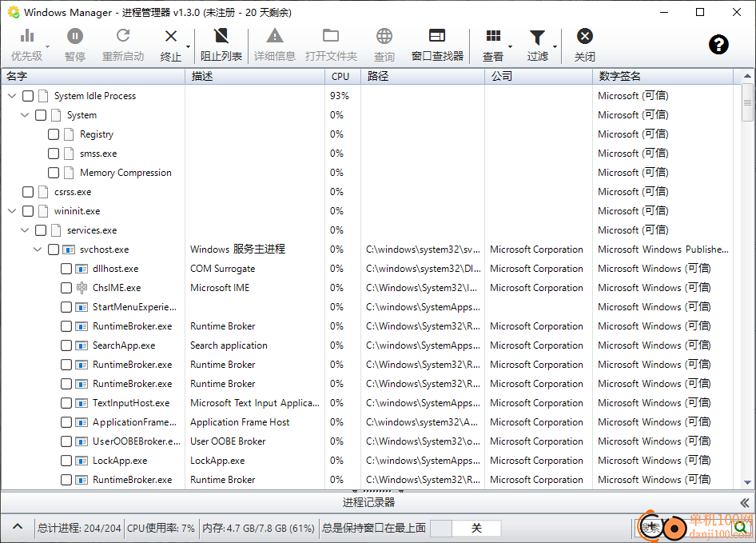Collapse the svchost.exe tree node
This screenshot has width=756, height=543.
(x=38, y=250)
